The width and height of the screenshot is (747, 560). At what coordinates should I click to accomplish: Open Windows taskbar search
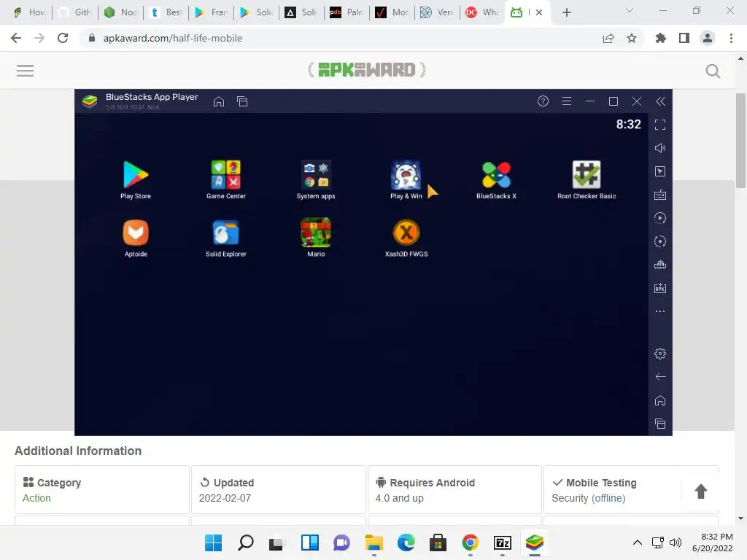pyautogui.click(x=246, y=542)
